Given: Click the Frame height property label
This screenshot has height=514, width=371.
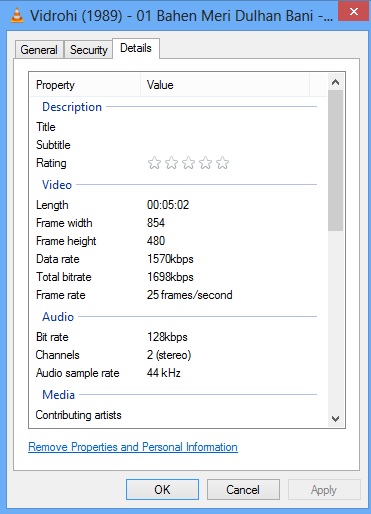Looking at the screenshot, I should 66,241.
